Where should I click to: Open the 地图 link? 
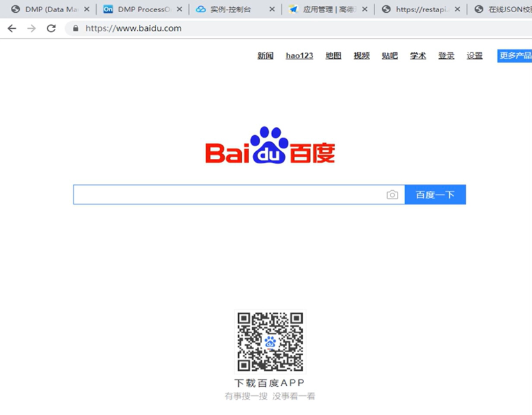[x=333, y=56]
